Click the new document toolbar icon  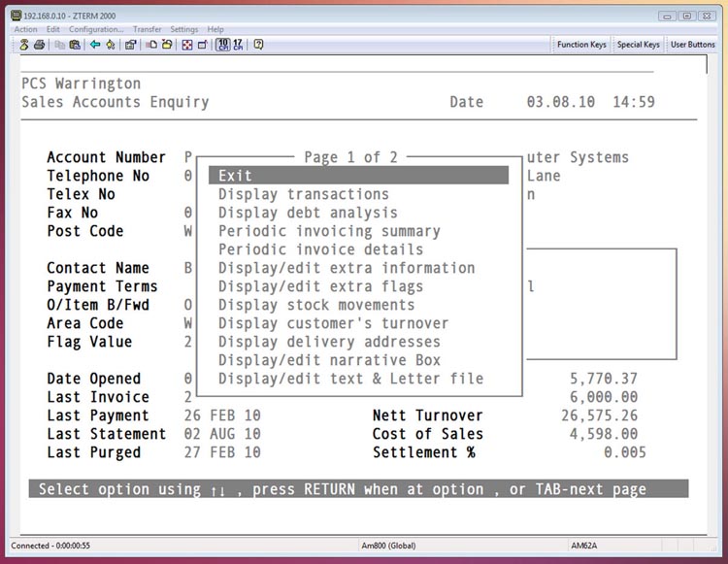[151, 45]
